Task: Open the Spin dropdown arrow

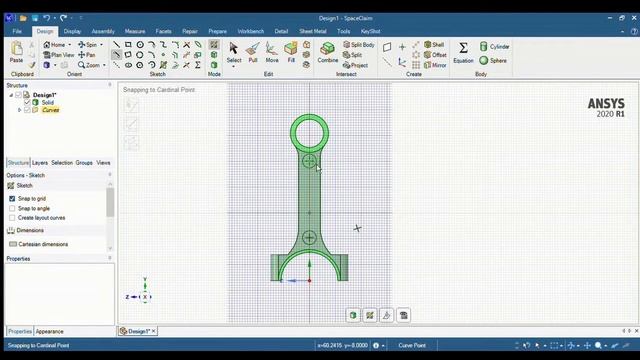Action: click(101, 45)
